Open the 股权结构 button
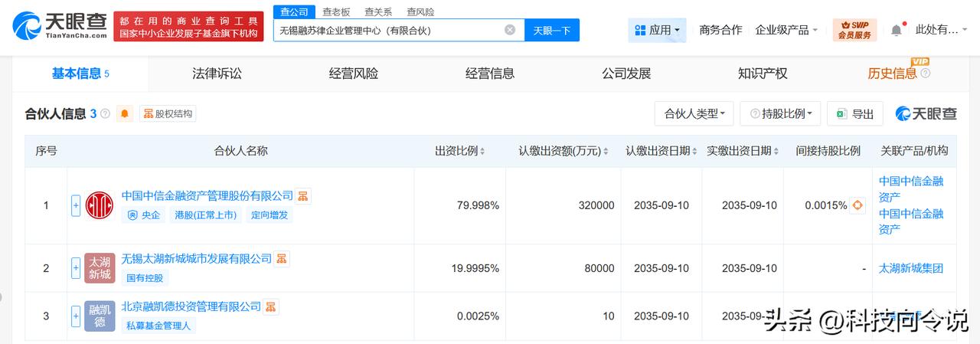 tap(168, 113)
